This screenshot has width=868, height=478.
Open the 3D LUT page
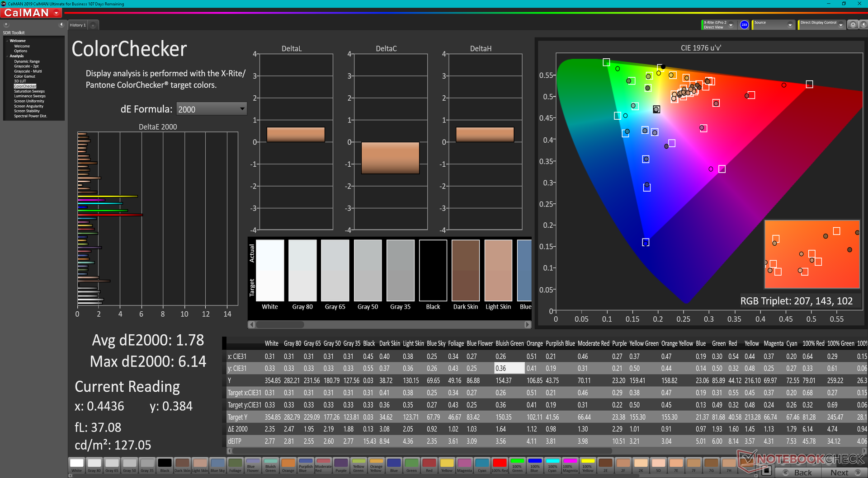click(x=20, y=81)
